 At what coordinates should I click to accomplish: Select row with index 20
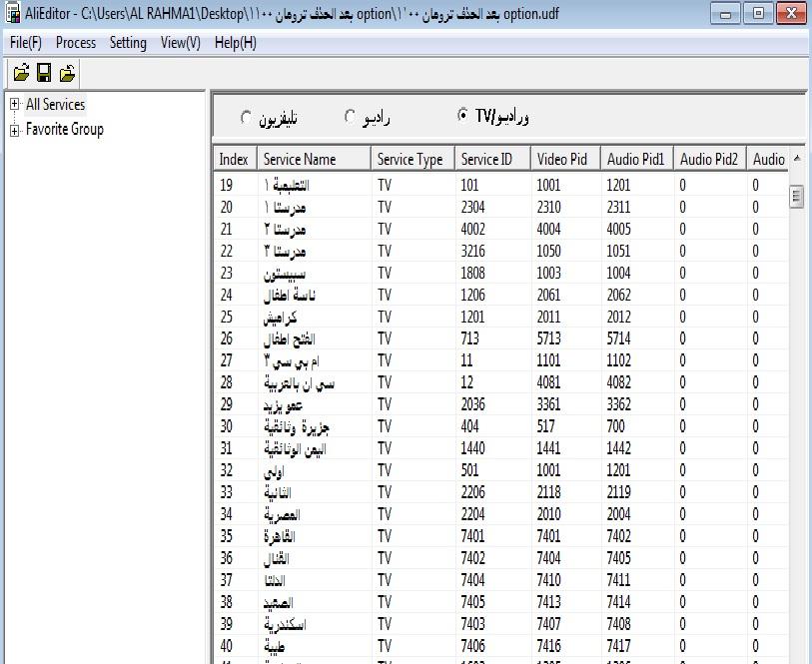coord(500,207)
